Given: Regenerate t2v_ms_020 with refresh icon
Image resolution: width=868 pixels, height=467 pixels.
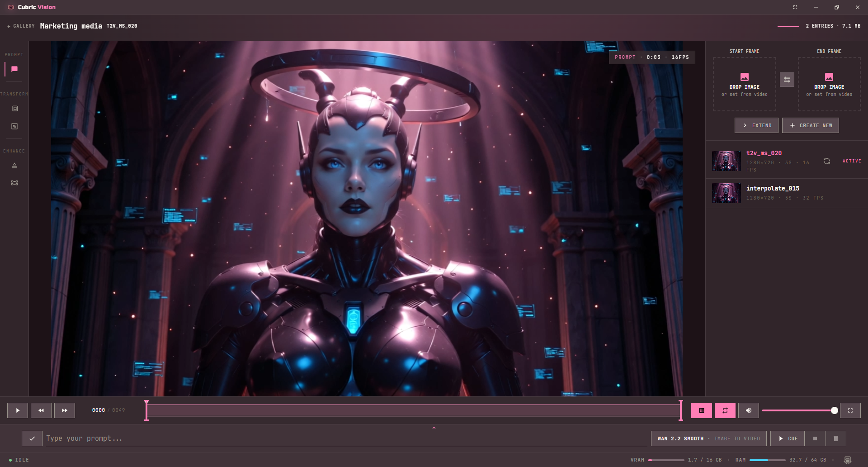Looking at the screenshot, I should point(827,161).
